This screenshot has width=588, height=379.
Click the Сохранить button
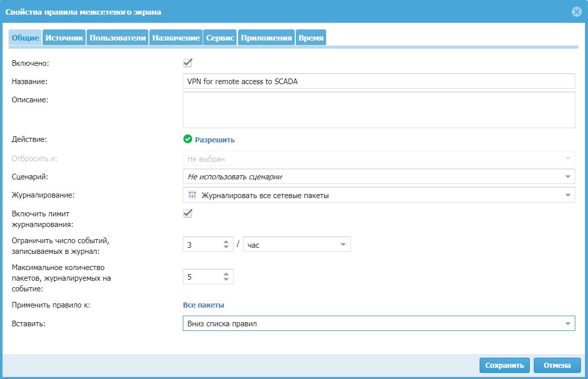[x=504, y=365]
